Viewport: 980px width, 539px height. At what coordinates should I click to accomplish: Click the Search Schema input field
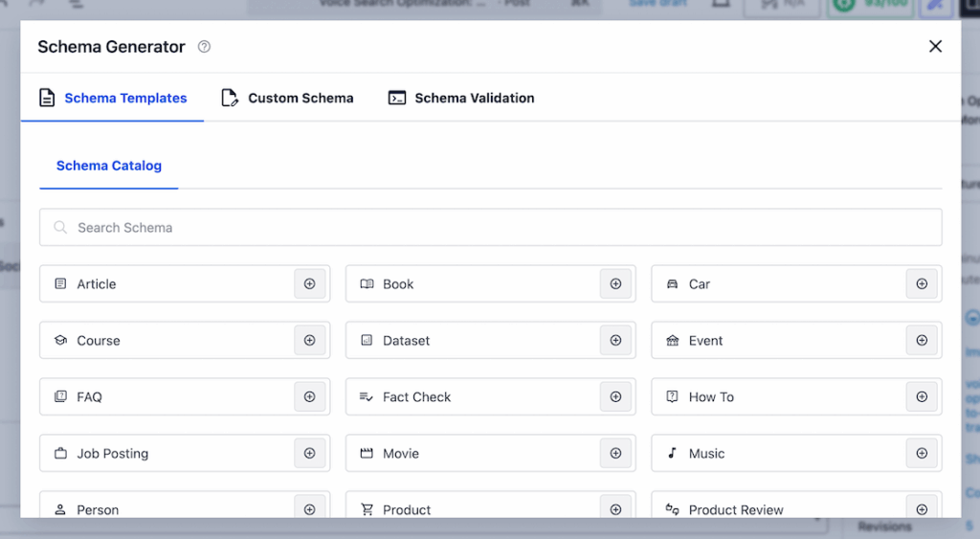point(490,228)
